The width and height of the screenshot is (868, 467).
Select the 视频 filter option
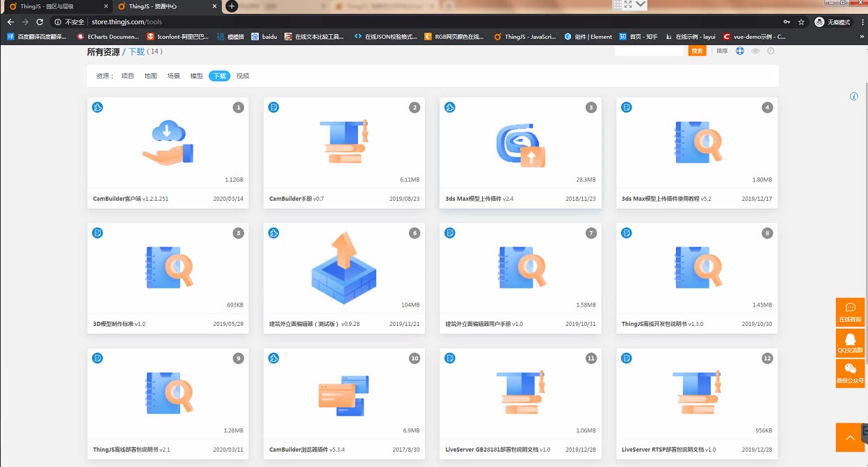pos(242,76)
